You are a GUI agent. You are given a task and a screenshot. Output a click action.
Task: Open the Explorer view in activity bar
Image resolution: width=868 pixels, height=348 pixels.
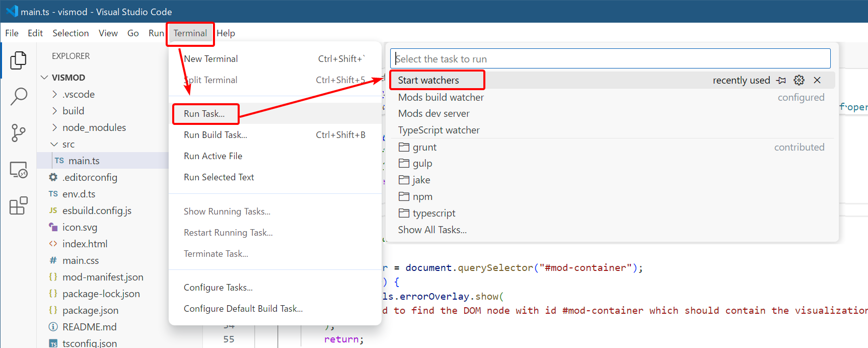[x=18, y=60]
